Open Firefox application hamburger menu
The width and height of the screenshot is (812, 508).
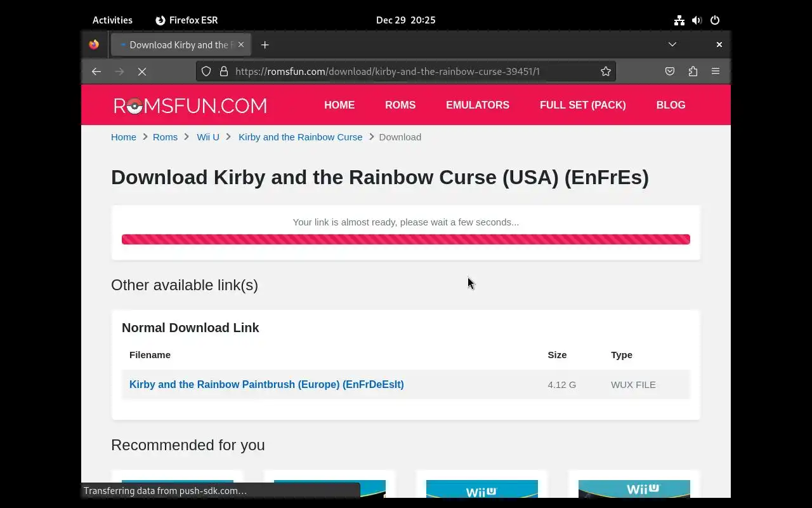coord(716,71)
